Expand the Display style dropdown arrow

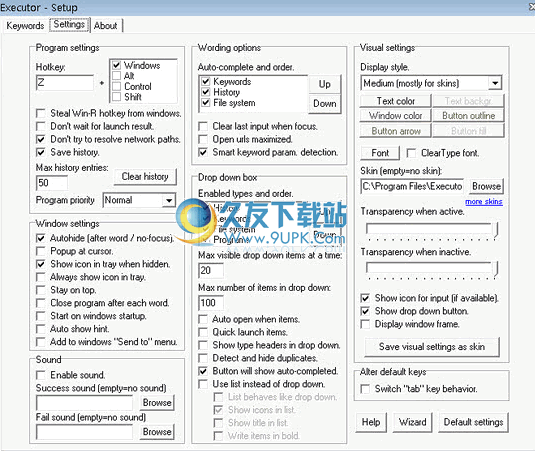(x=495, y=83)
